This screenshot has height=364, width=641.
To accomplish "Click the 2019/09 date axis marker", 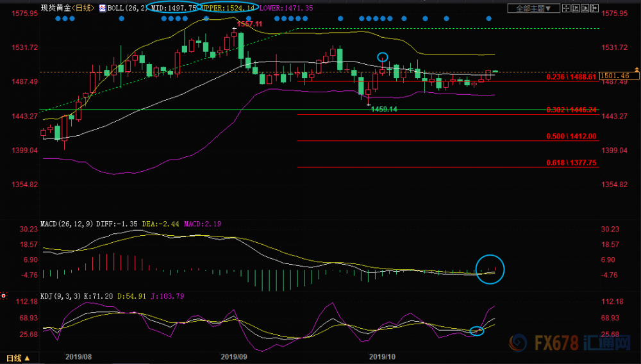I will click(234, 357).
